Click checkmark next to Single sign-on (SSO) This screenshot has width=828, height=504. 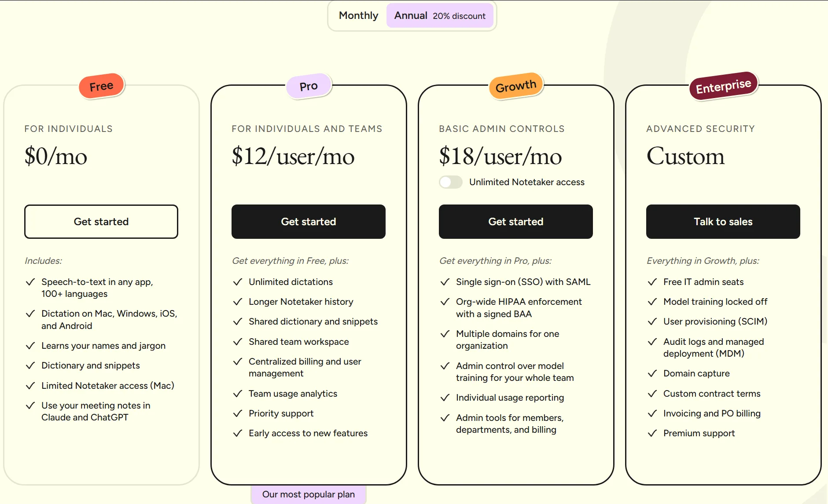click(445, 282)
